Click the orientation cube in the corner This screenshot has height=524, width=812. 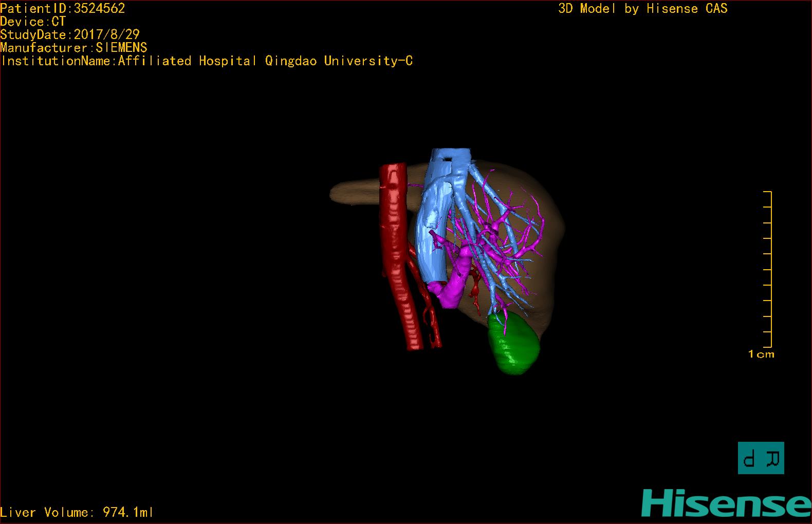tap(761, 458)
